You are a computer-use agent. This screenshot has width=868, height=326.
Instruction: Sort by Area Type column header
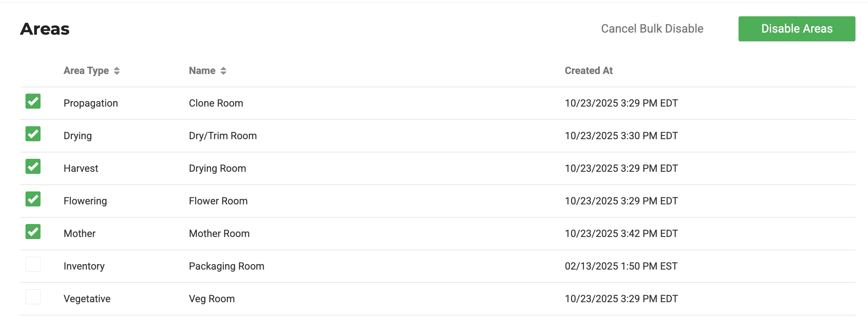point(86,71)
